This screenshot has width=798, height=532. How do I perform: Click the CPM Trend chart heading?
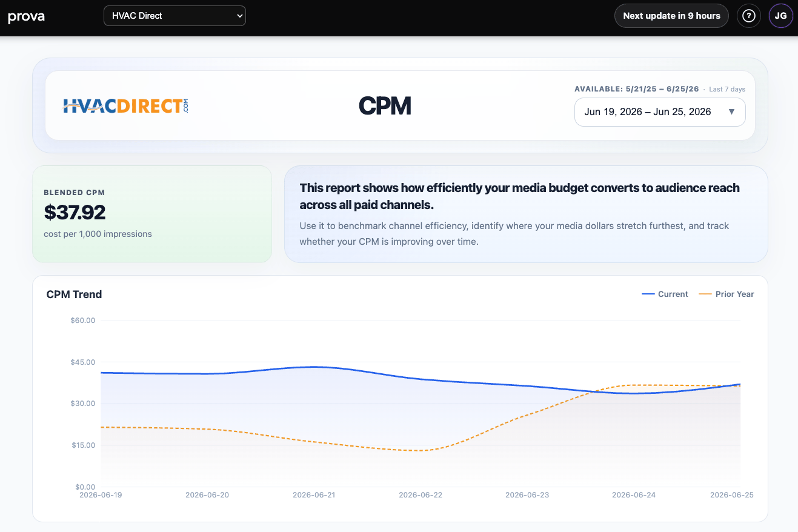tap(74, 294)
